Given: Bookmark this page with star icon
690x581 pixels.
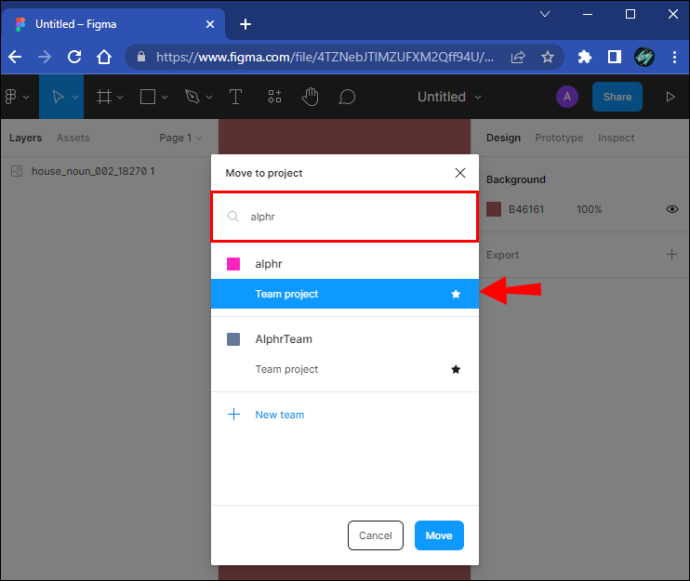Looking at the screenshot, I should point(547,57).
